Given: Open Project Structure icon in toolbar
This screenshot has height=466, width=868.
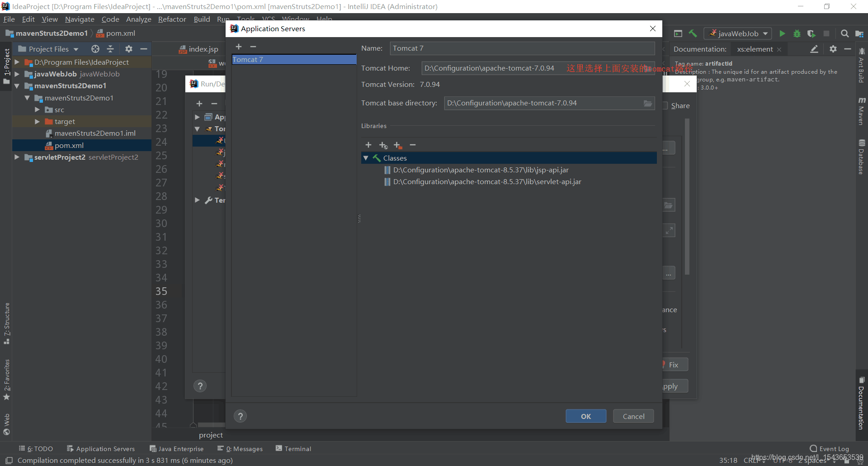Looking at the screenshot, I should tap(859, 33).
